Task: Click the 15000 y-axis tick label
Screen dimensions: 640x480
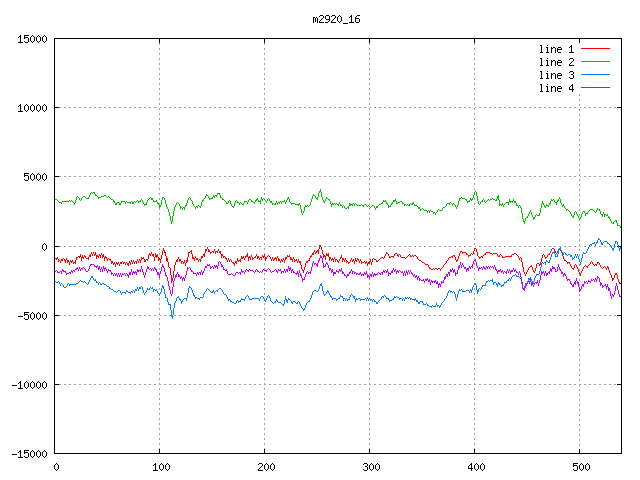Action: pos(32,39)
